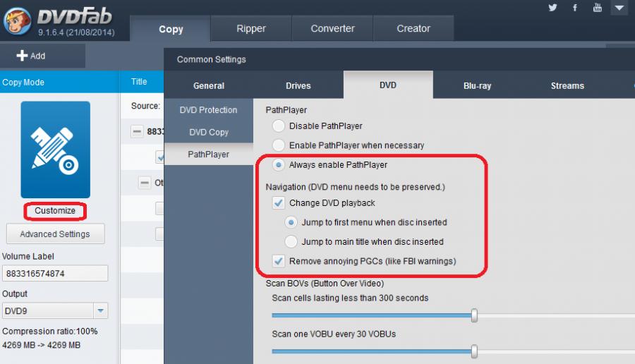Select the DVD settings tab

coord(388,85)
